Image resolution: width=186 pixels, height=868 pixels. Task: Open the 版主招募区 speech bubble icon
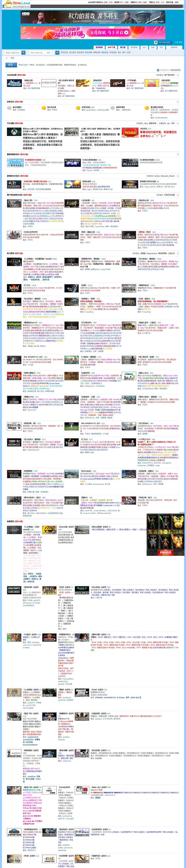[x=9, y=108]
